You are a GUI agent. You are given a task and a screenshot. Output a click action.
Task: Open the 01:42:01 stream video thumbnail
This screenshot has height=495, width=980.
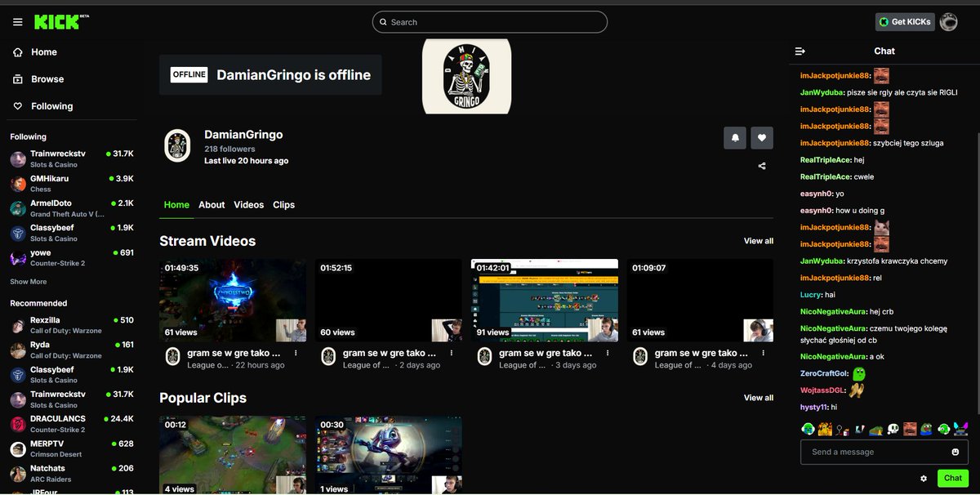(x=545, y=300)
